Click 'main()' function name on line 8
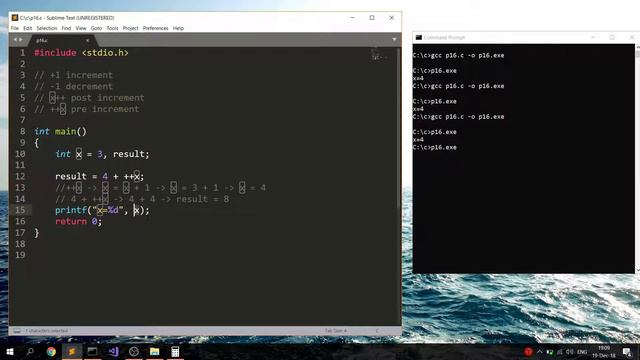640x360 pixels. point(71,131)
